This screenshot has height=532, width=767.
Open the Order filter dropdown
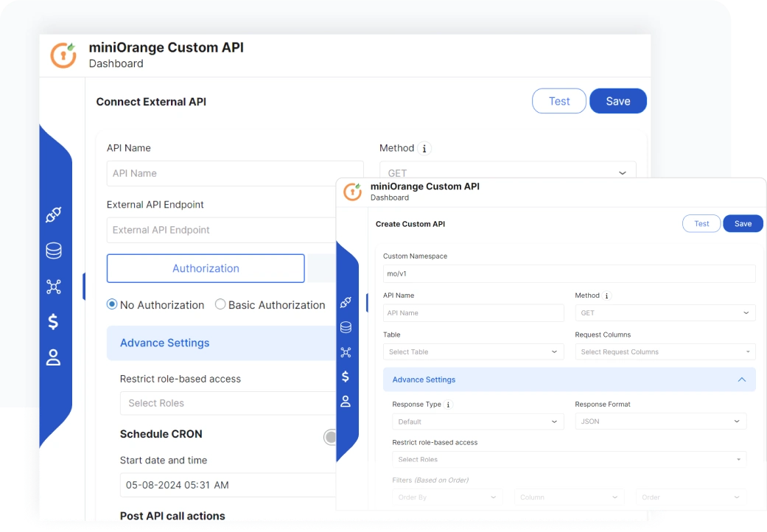point(691,497)
